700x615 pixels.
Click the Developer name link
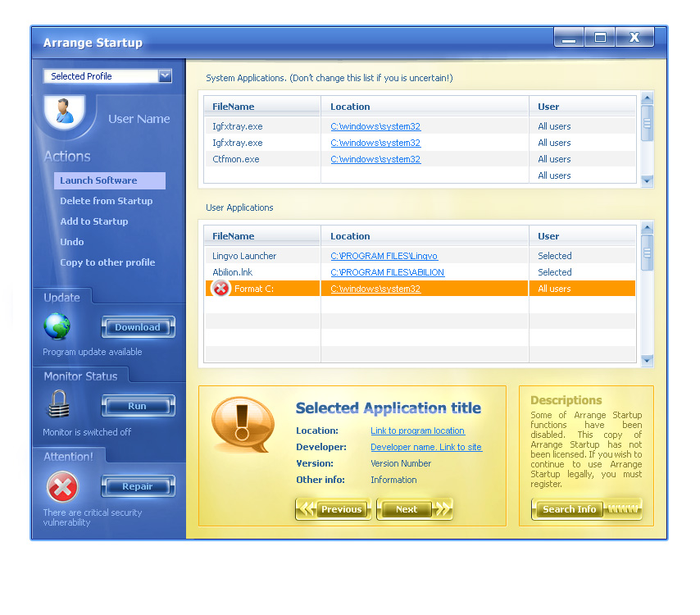[x=425, y=448]
